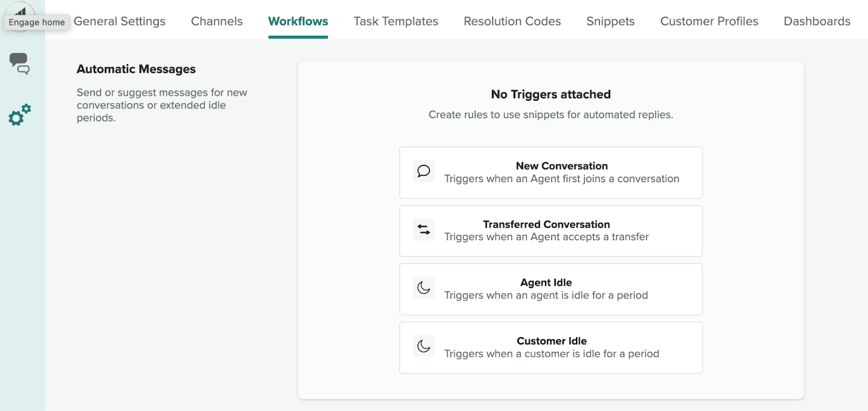Switch to the General Settings tab

[119, 21]
